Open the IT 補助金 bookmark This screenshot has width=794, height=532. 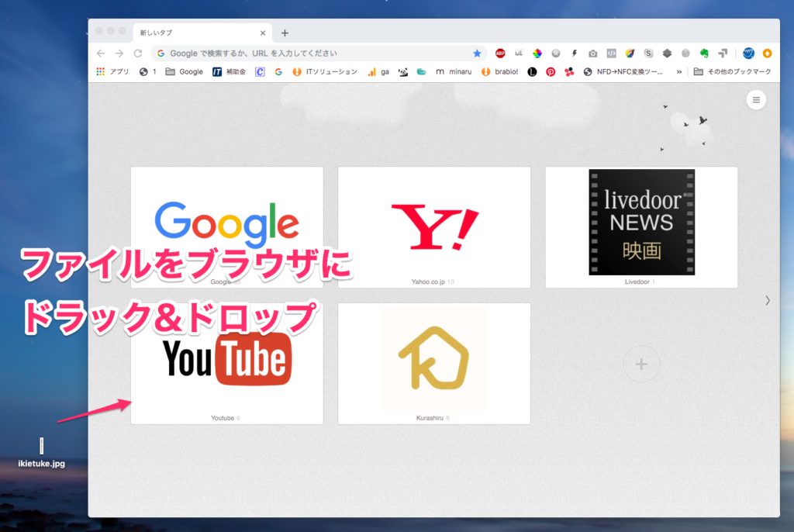pos(229,71)
